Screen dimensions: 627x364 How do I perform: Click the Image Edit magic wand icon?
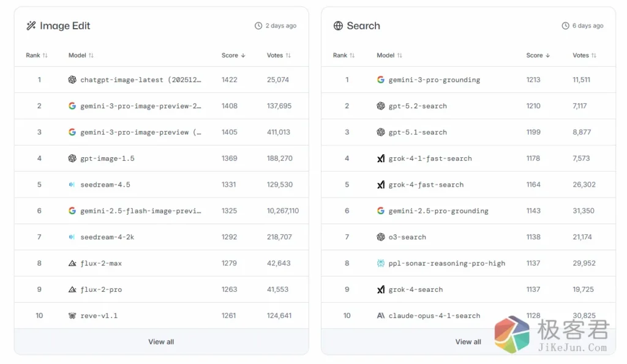31,26
